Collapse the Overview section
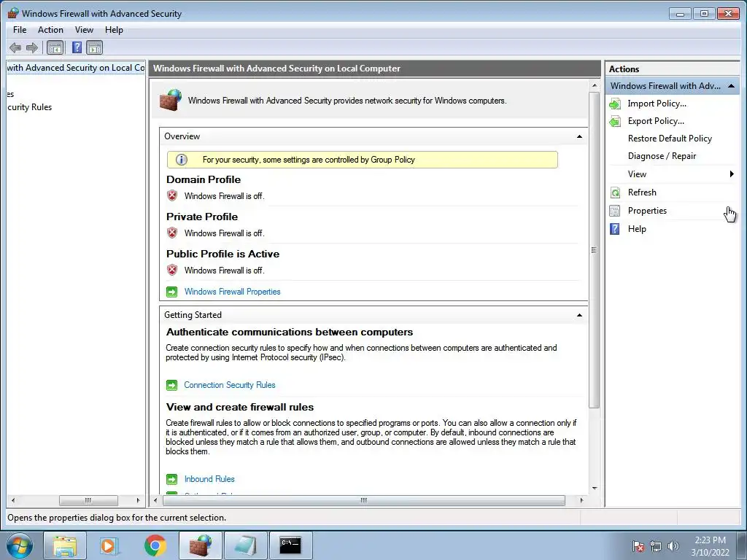This screenshot has height=560, width=747. click(579, 136)
